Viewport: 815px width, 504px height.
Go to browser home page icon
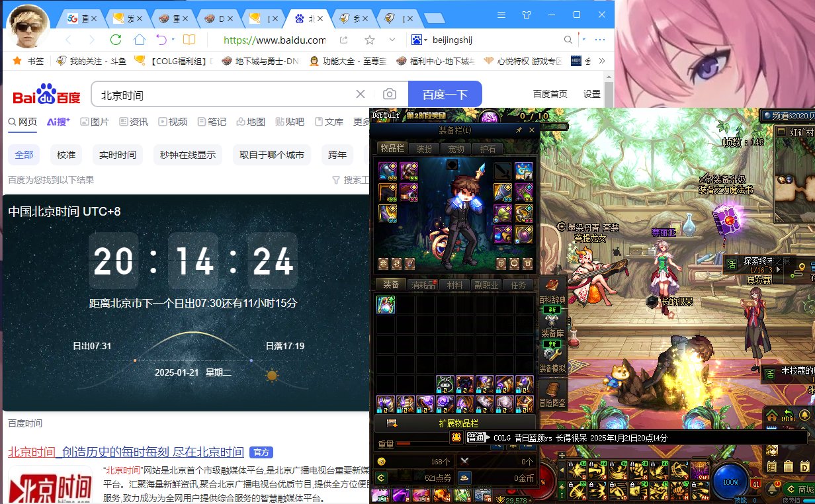tap(139, 40)
